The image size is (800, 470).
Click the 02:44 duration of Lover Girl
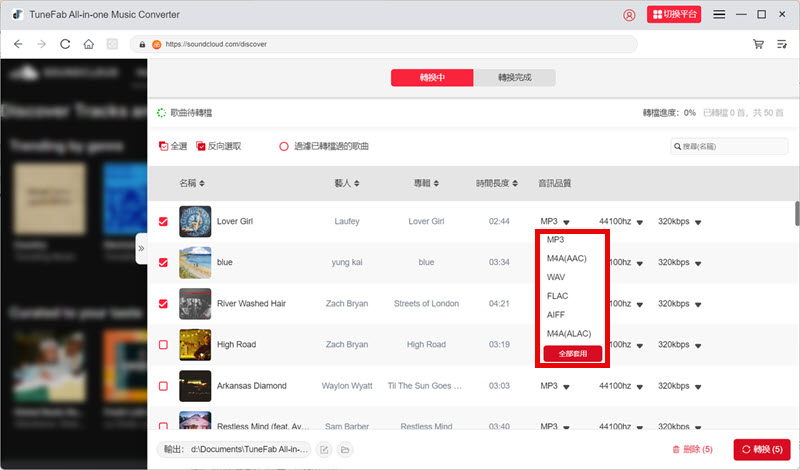click(x=499, y=221)
